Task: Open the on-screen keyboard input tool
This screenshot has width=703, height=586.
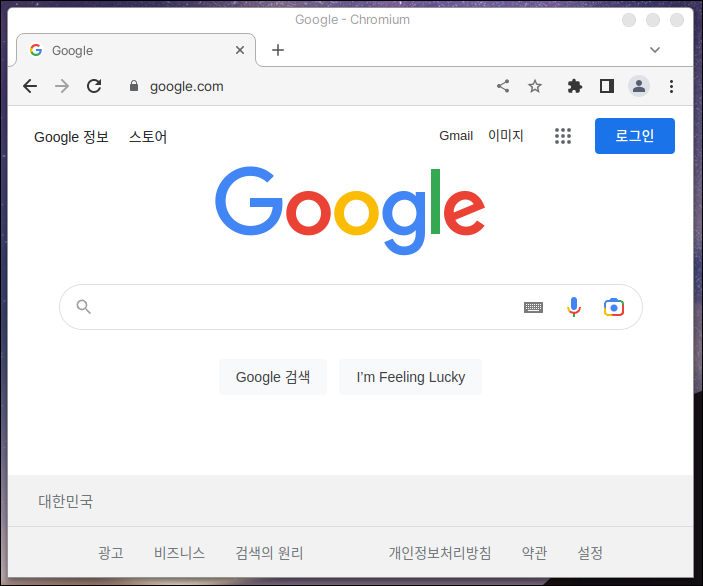Action: [533, 308]
